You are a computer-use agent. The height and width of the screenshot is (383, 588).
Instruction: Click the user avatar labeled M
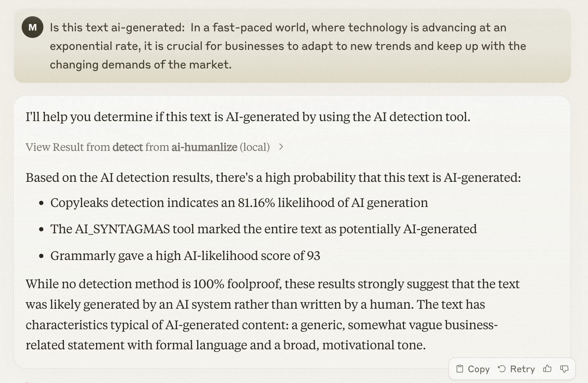pyautogui.click(x=33, y=27)
